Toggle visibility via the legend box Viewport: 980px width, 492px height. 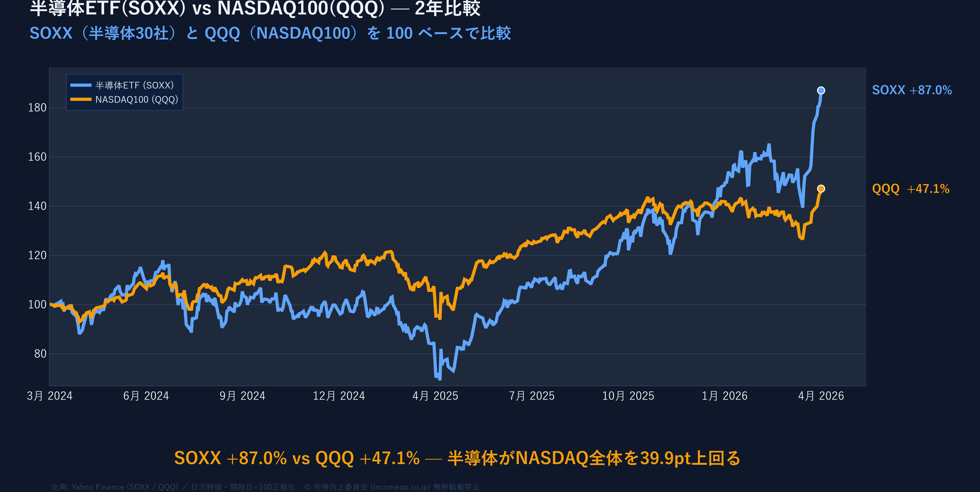tap(125, 92)
